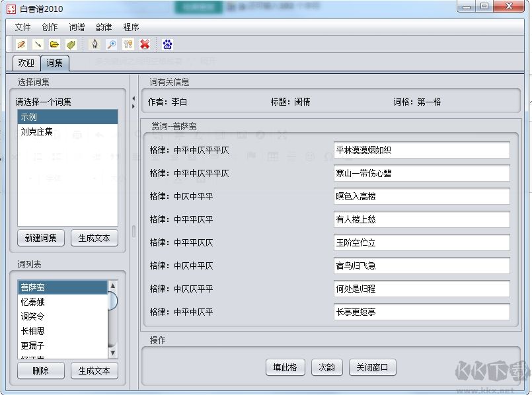This screenshot has width=532, height=395.
Task: Click the wrench tools settings icon
Action: (x=128, y=44)
